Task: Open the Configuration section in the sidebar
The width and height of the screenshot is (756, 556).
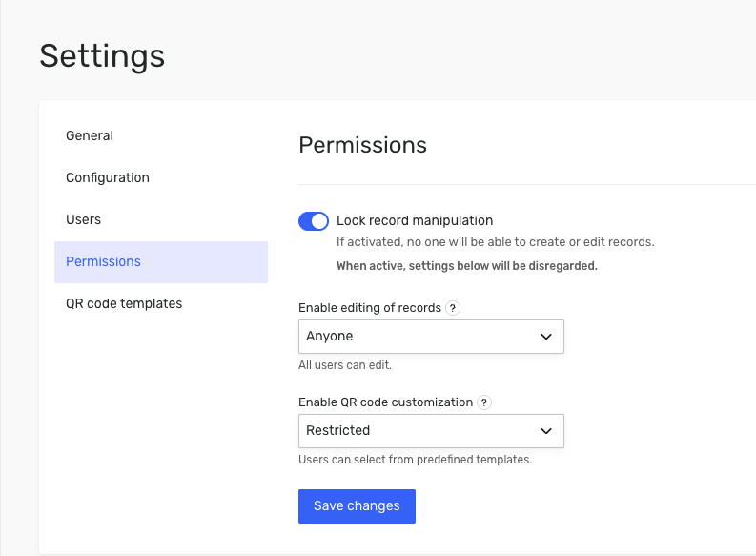Action: click(x=108, y=178)
